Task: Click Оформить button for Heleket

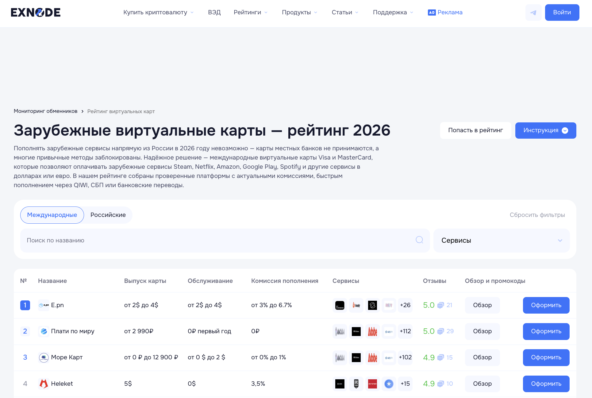Action: point(546,384)
